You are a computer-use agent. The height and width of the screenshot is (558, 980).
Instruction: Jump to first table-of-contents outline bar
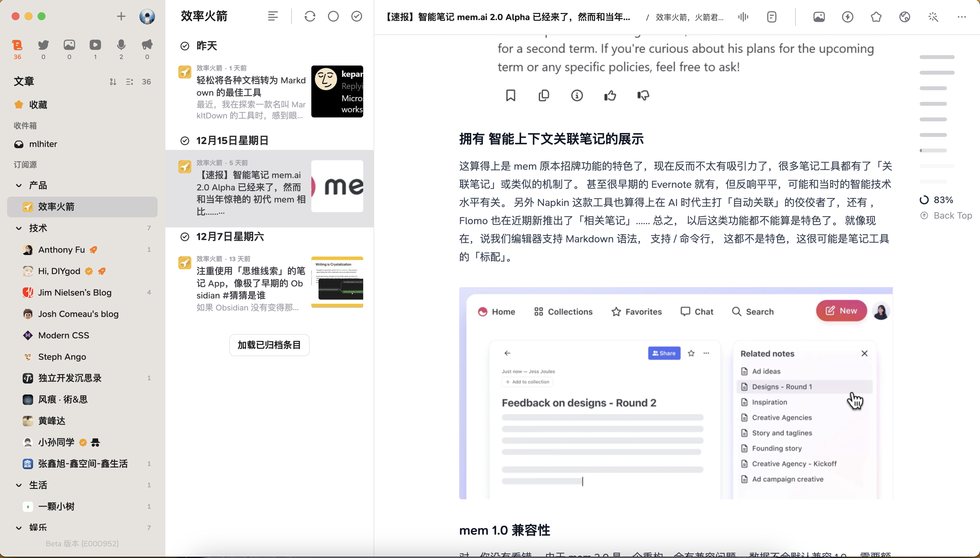(937, 57)
